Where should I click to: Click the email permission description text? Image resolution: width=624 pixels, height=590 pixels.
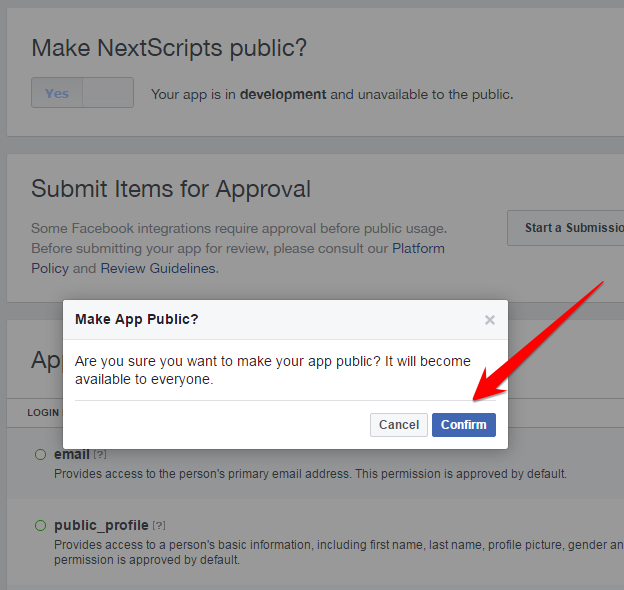coord(310,474)
